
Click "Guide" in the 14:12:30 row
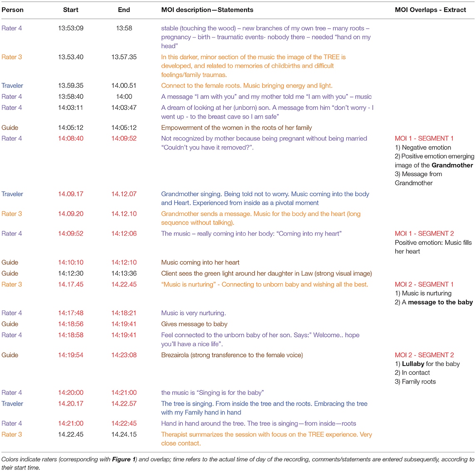point(10,274)
